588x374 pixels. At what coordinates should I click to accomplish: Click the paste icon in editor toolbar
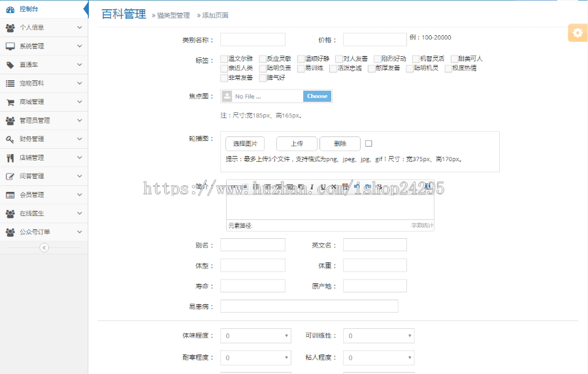(x=345, y=187)
